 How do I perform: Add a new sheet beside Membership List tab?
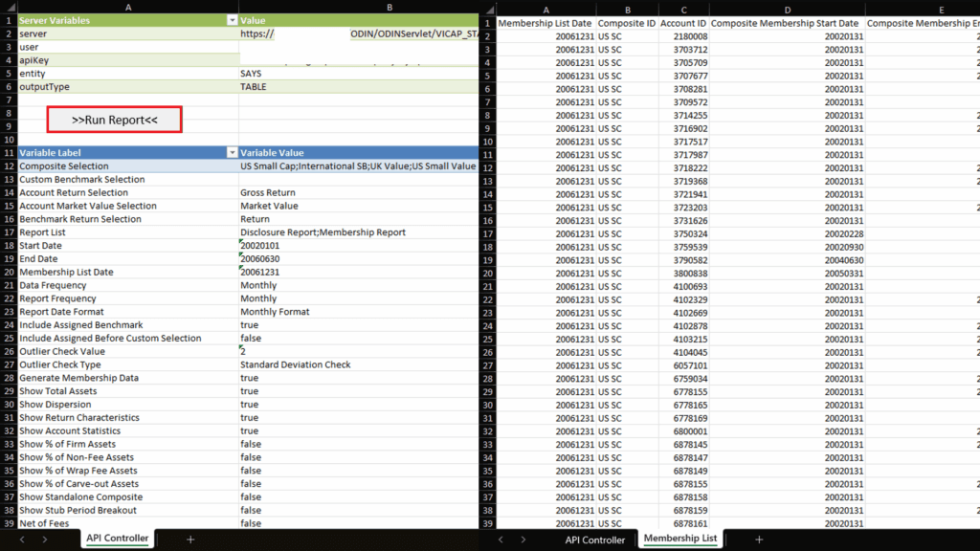[x=759, y=540]
